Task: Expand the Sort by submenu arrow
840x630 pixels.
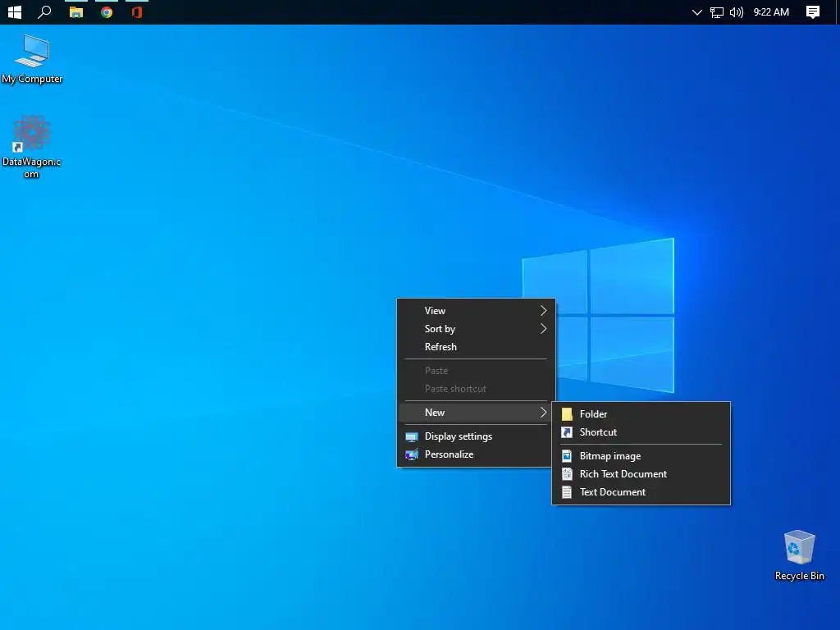Action: (x=543, y=329)
